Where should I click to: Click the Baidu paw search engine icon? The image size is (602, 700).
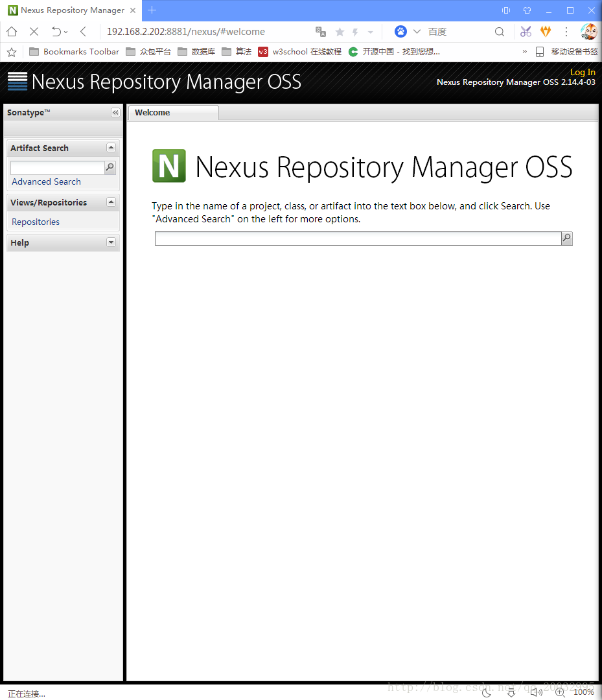click(x=400, y=31)
